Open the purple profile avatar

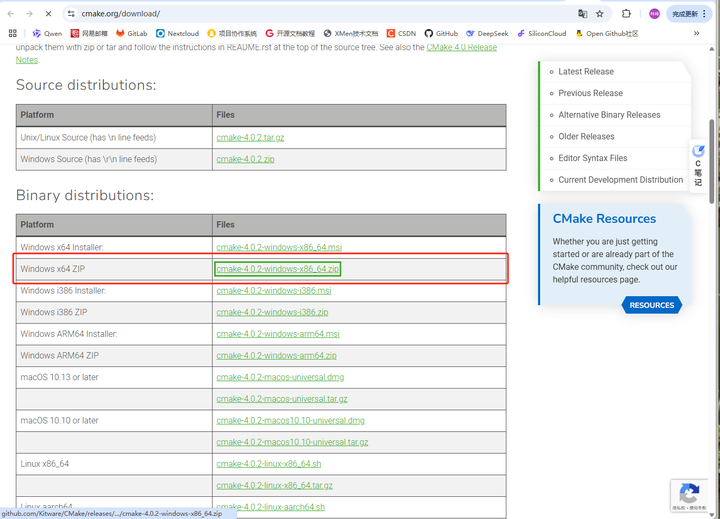654,14
